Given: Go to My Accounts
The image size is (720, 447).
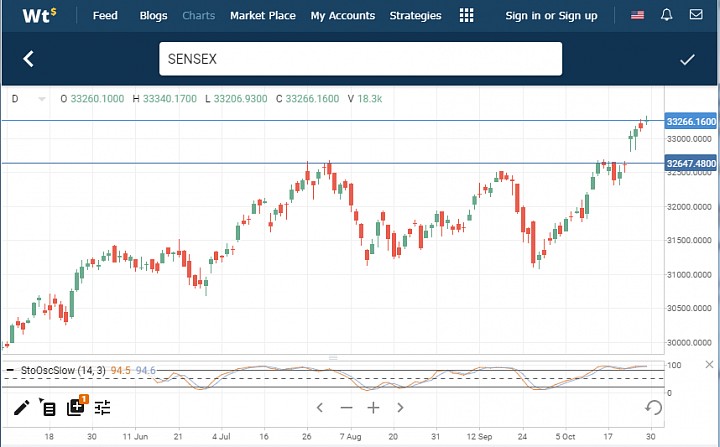Looking at the screenshot, I should tap(343, 16).
